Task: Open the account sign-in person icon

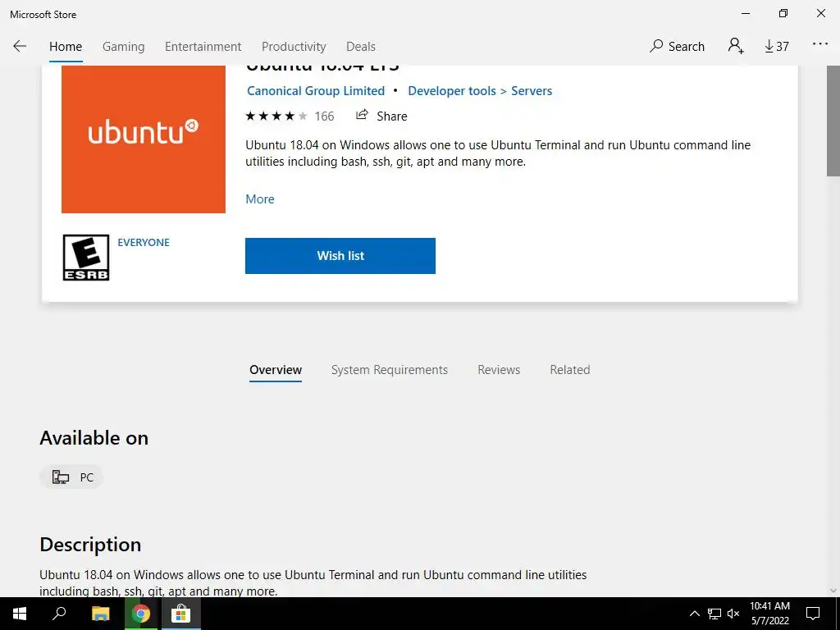Action: coord(736,46)
